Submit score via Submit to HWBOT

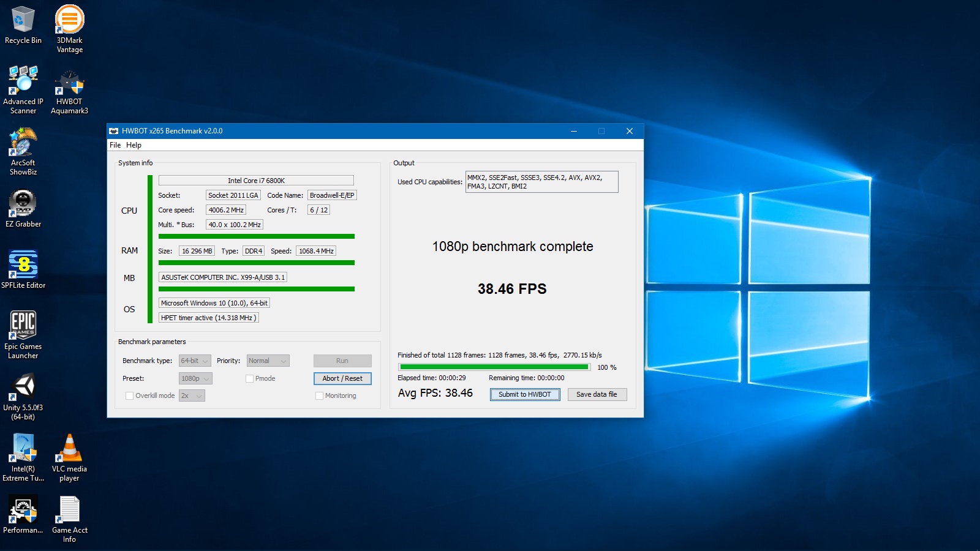coord(525,395)
